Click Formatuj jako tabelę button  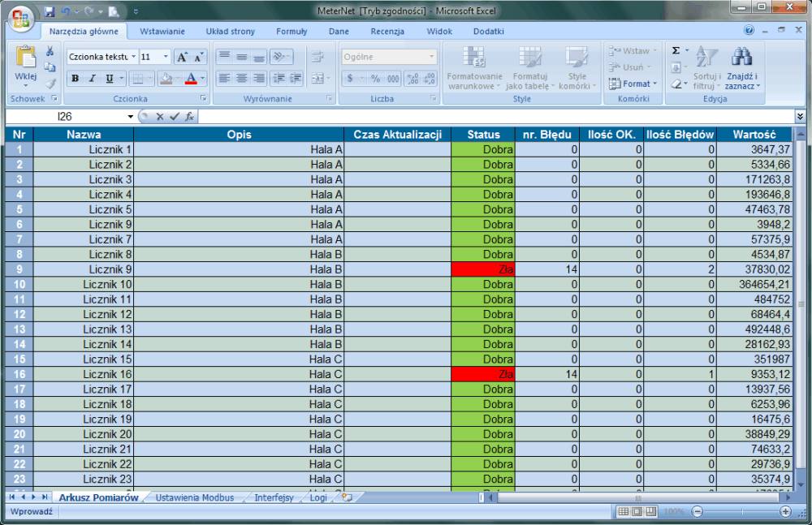pos(529,67)
